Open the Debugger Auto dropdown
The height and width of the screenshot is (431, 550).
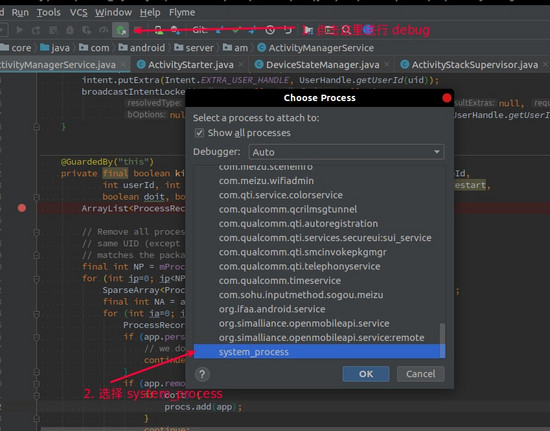[x=346, y=152]
